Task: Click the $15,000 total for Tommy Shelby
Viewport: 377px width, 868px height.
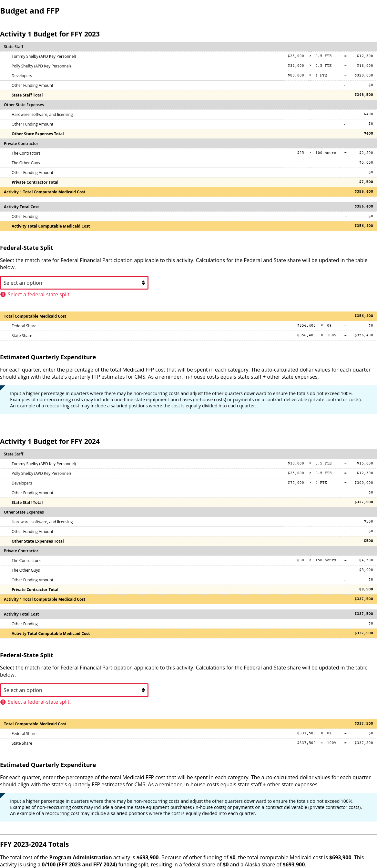Action: 365,464
